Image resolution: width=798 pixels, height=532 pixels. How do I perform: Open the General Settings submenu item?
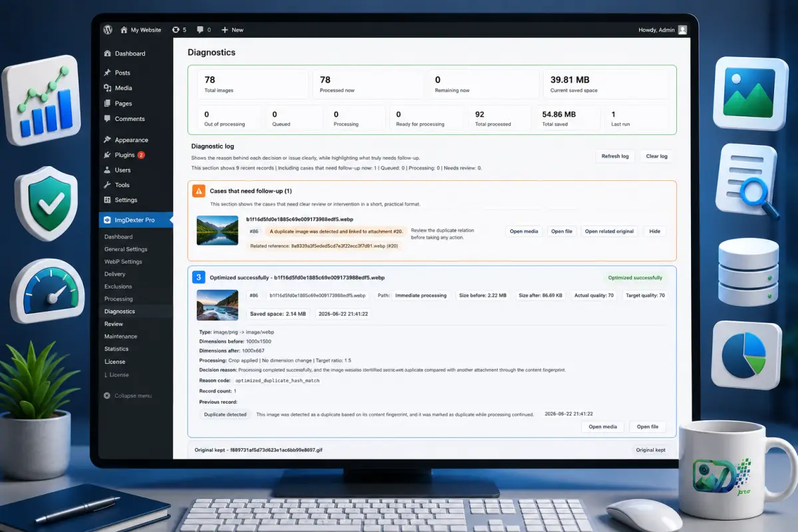[x=126, y=249]
